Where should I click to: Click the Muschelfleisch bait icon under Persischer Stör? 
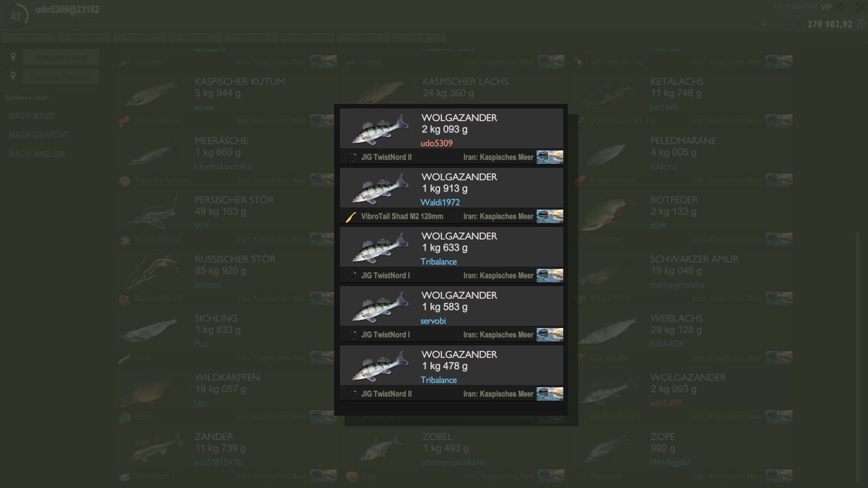124,240
